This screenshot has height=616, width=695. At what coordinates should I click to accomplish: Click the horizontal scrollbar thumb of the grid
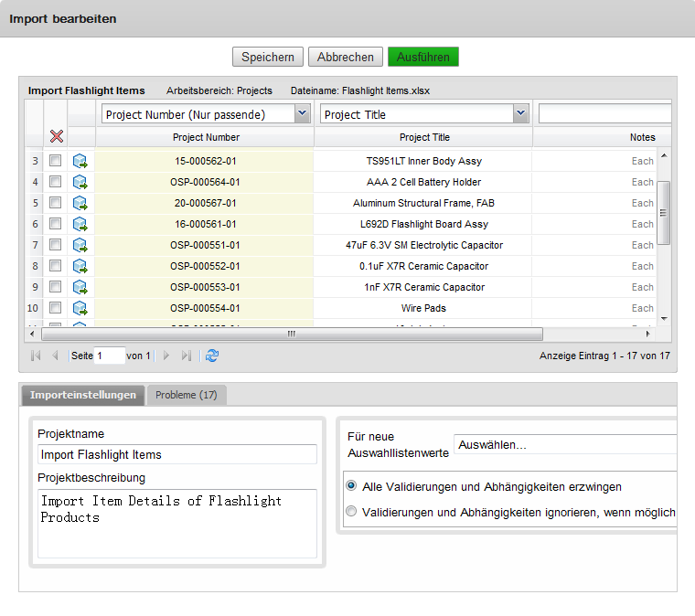292,334
